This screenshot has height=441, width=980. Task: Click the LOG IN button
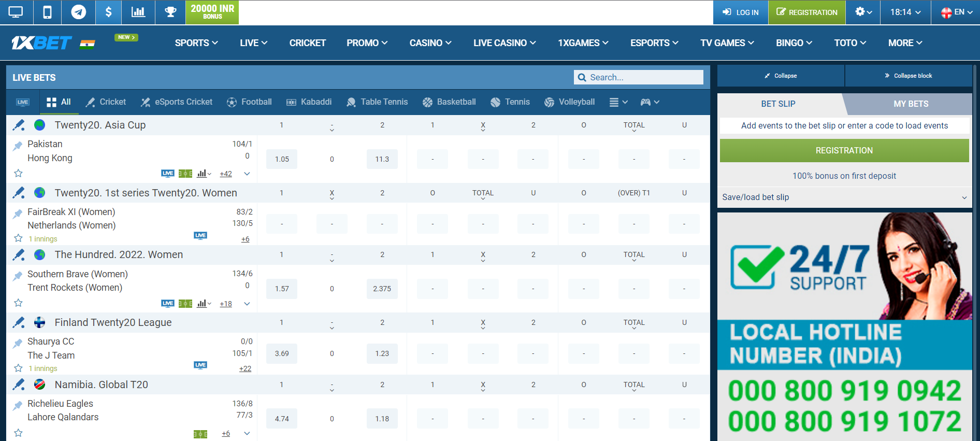pos(741,12)
